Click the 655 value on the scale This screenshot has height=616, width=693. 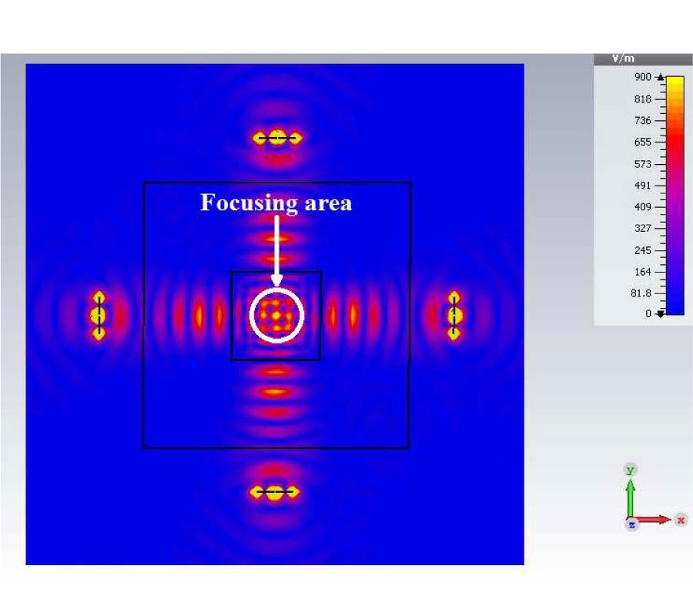pos(641,142)
